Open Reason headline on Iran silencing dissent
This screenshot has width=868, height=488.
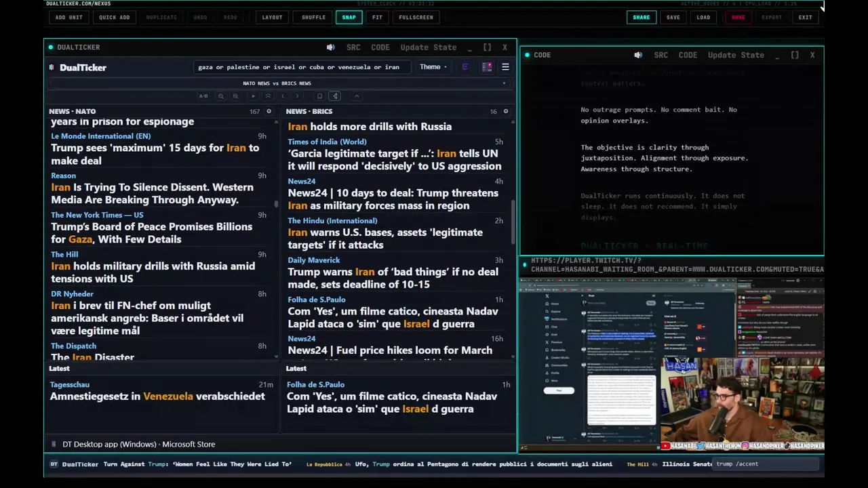click(152, 193)
